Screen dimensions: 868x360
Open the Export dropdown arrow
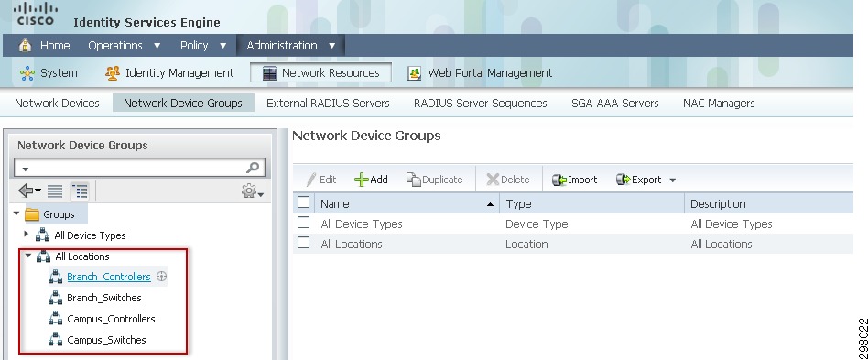(673, 180)
